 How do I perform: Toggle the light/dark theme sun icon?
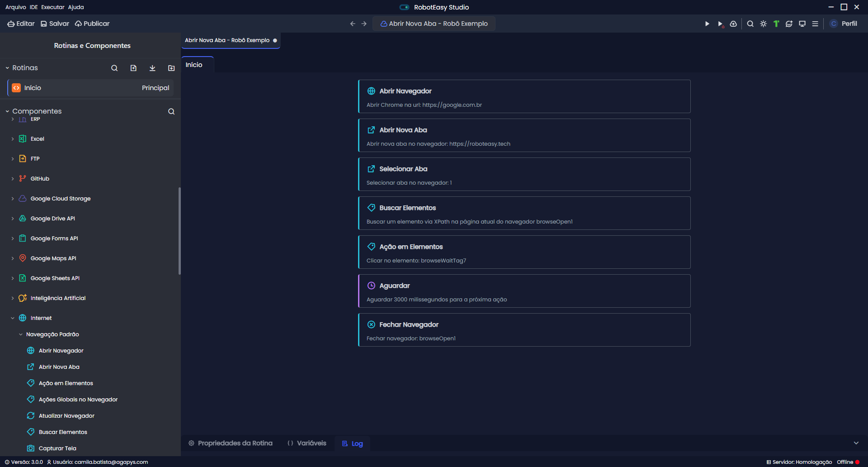click(x=763, y=24)
